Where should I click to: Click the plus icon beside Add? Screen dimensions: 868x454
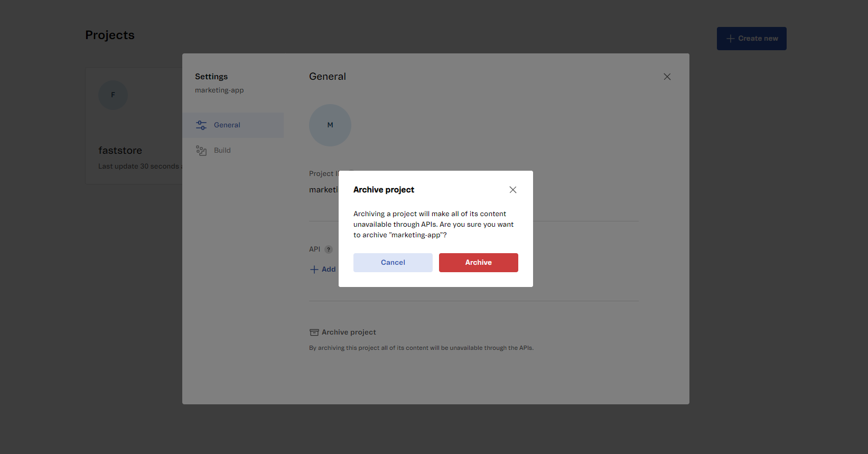(x=314, y=270)
